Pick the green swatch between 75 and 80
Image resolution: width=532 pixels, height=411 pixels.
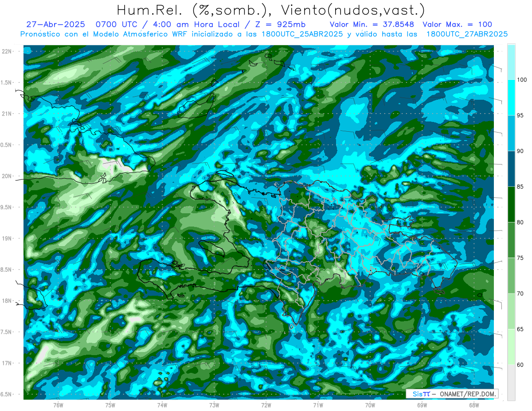(511, 240)
